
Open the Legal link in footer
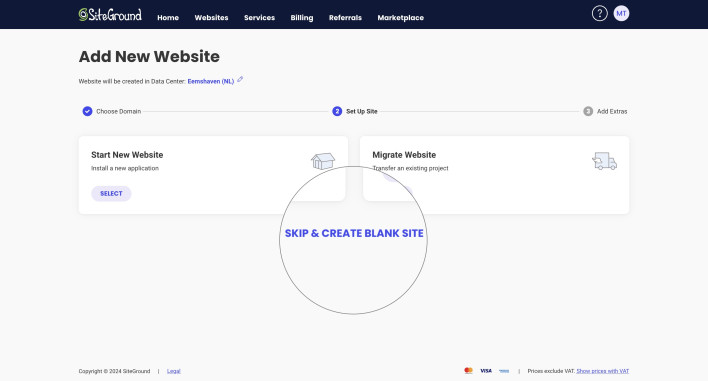coord(173,371)
